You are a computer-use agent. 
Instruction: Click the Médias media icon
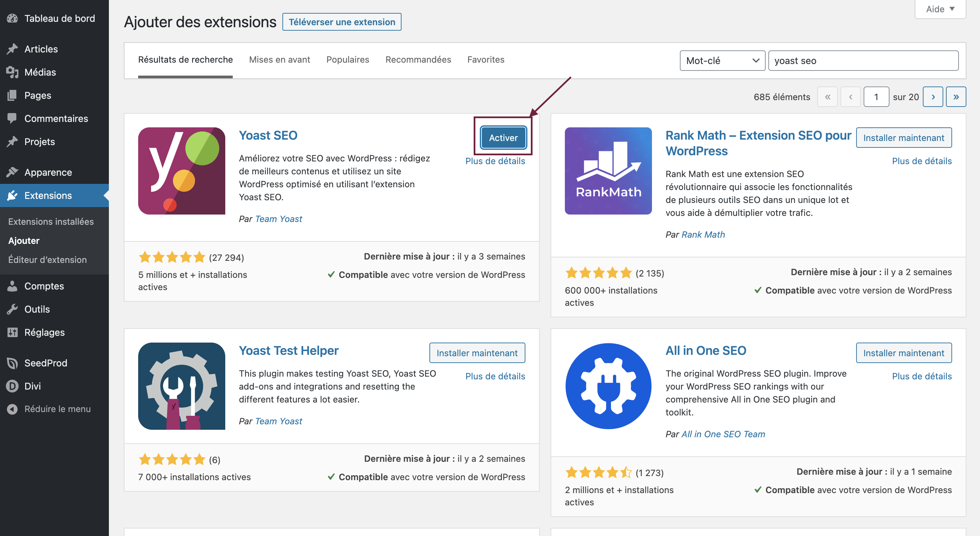(x=12, y=72)
